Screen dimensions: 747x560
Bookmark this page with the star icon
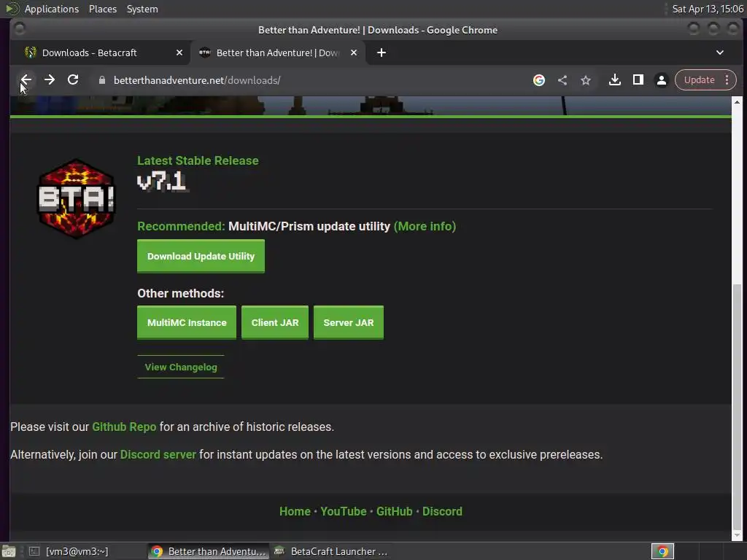pyautogui.click(x=586, y=80)
